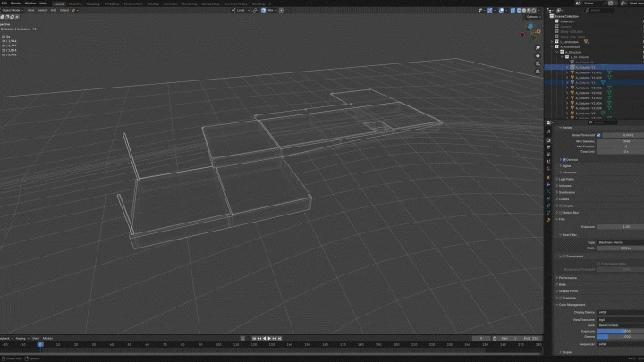Adjust the Gamma slider
This screenshot has height=362, width=644.
[621, 337]
